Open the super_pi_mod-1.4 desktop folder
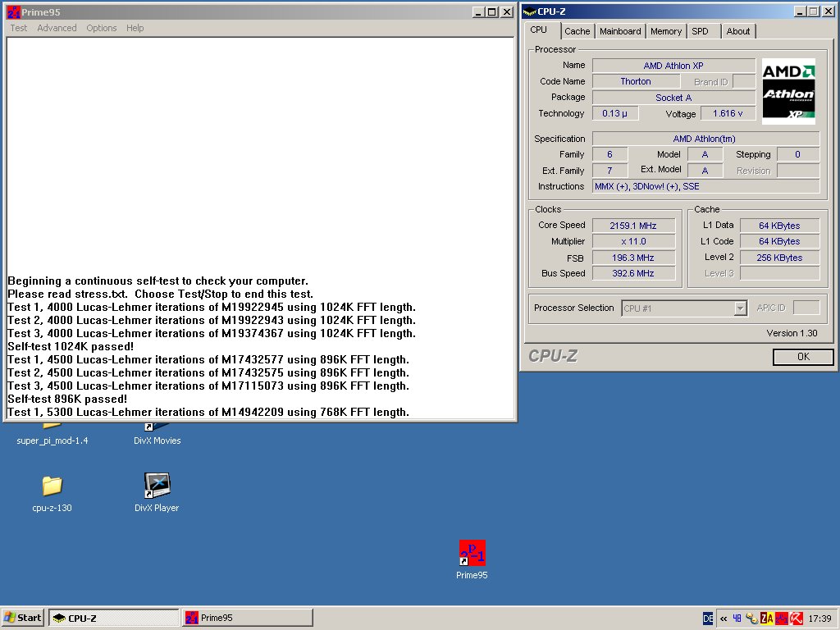Image resolution: width=840 pixels, height=630 pixels. tap(52, 441)
